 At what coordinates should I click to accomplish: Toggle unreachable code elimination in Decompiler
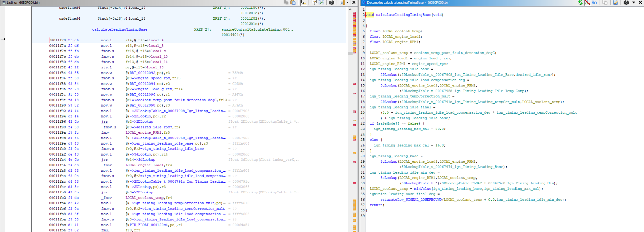pos(587,3)
